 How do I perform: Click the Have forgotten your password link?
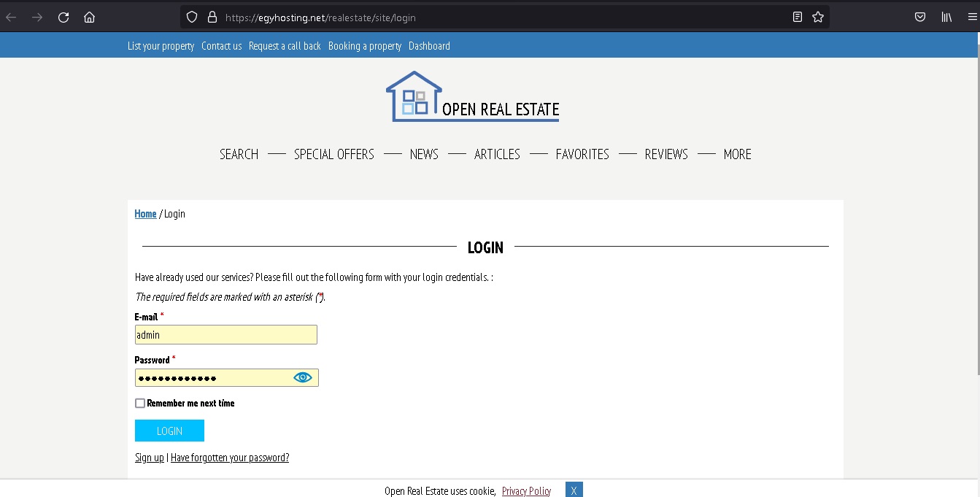coord(230,458)
